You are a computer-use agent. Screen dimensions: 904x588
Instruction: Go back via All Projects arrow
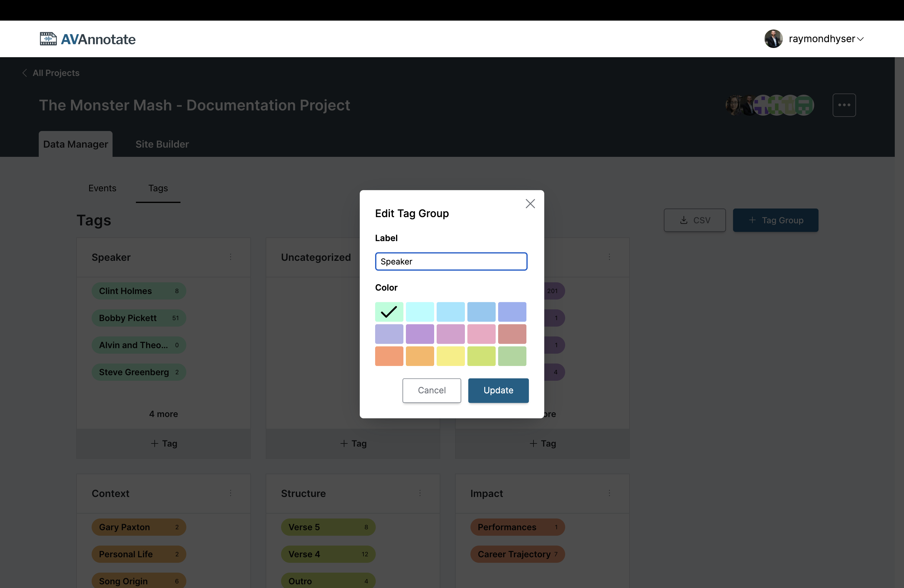(25, 73)
